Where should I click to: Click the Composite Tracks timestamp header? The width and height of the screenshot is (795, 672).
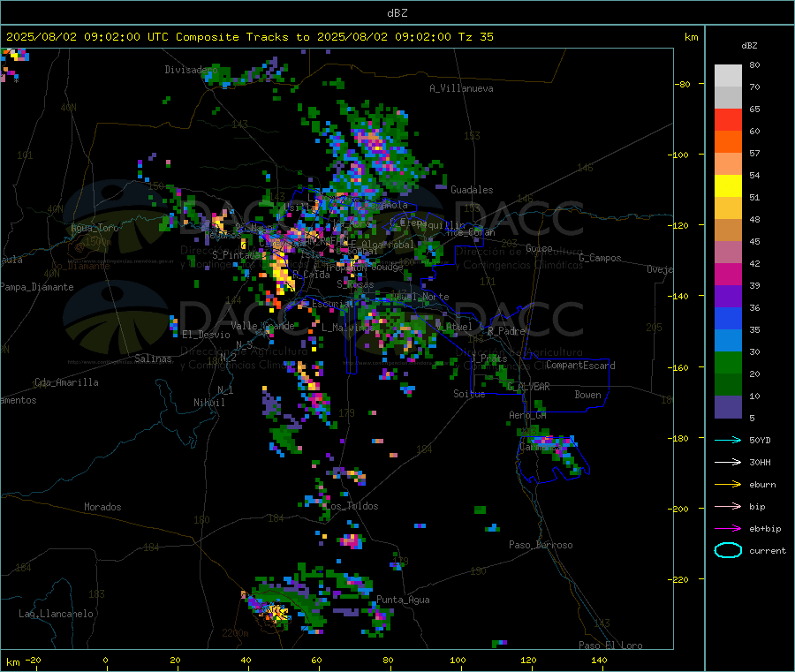[249, 37]
